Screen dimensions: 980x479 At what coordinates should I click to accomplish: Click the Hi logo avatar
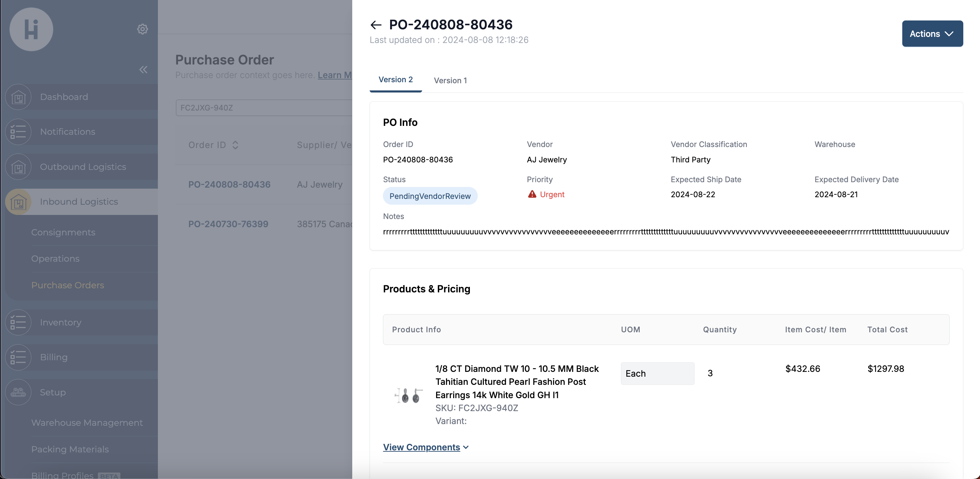(x=31, y=29)
